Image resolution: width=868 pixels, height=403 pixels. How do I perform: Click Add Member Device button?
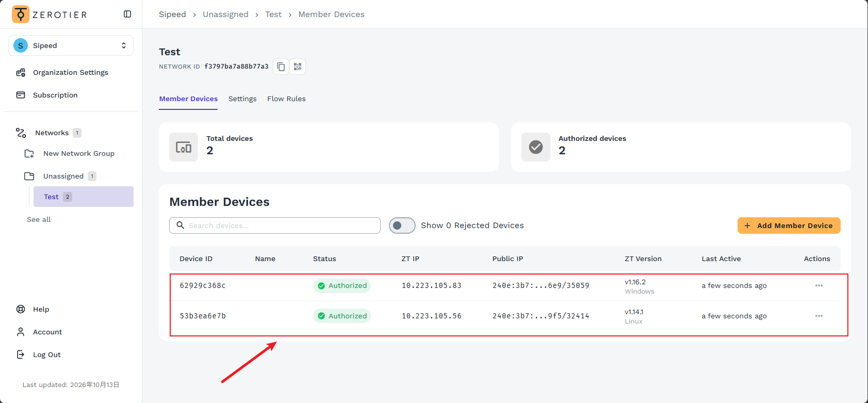click(x=789, y=225)
